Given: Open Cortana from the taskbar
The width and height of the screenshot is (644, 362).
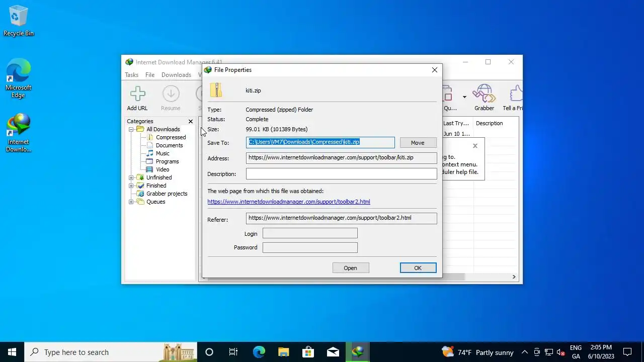Looking at the screenshot, I should (209, 352).
